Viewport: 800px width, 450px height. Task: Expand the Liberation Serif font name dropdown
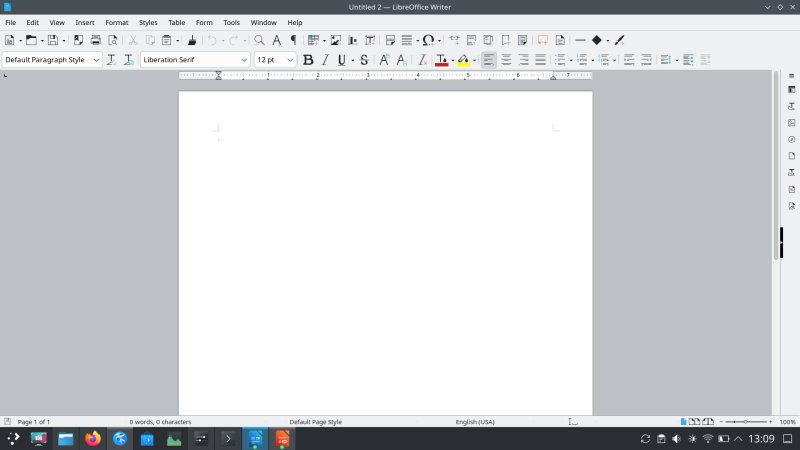[x=244, y=60]
